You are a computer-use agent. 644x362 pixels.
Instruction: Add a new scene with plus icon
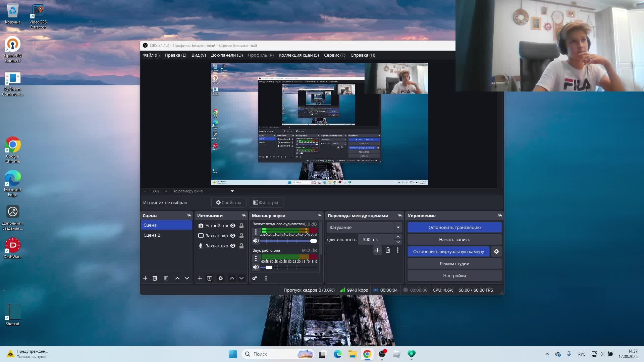(145, 278)
